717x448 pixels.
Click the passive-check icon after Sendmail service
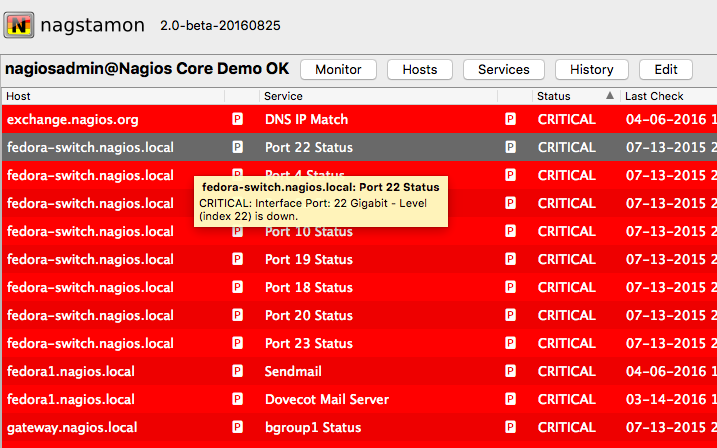click(510, 371)
